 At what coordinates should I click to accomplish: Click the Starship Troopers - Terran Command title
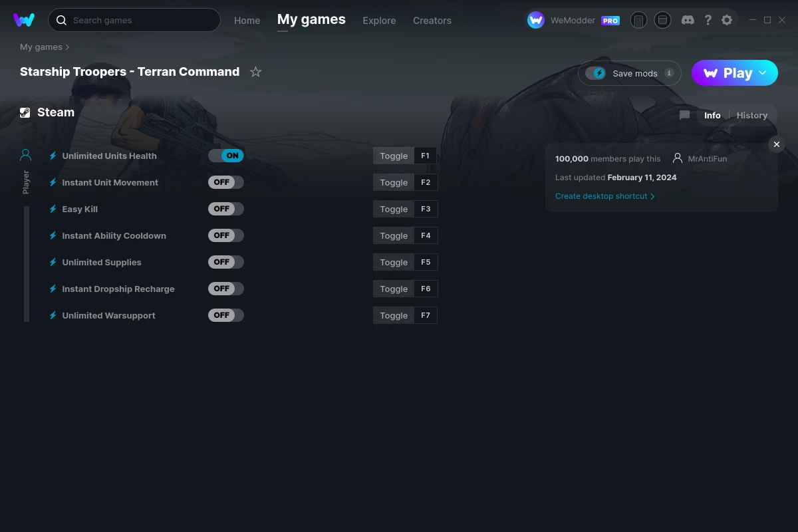pos(130,72)
